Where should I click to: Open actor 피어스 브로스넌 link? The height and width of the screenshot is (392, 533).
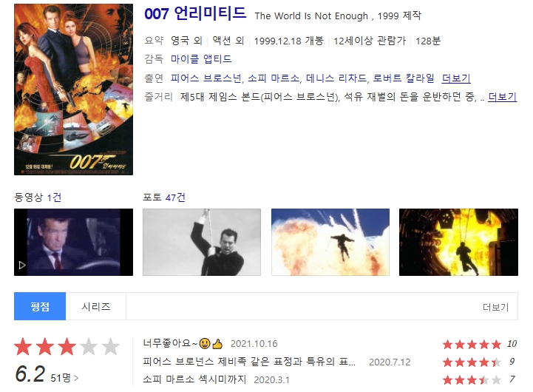coord(206,78)
